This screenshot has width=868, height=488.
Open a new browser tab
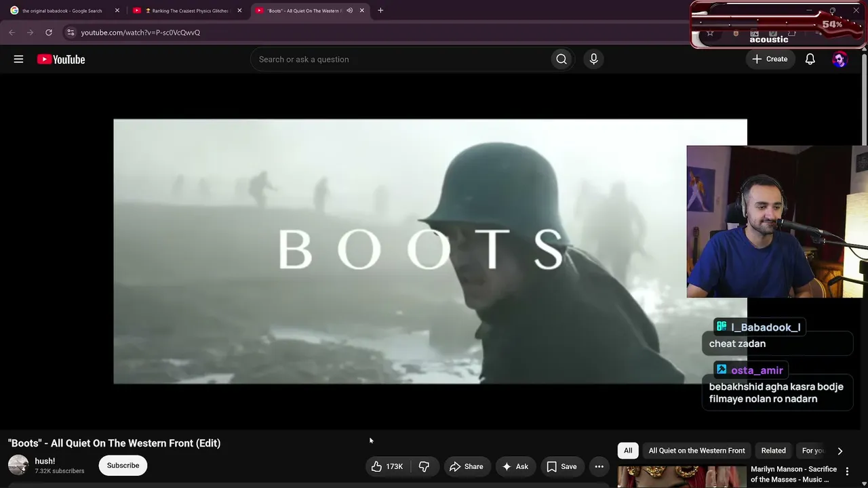[x=380, y=10]
